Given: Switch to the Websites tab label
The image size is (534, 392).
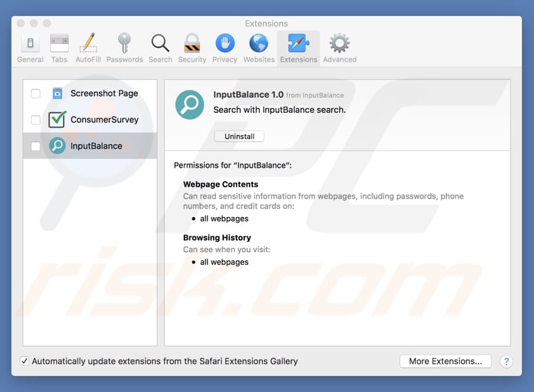Looking at the screenshot, I should (x=259, y=59).
